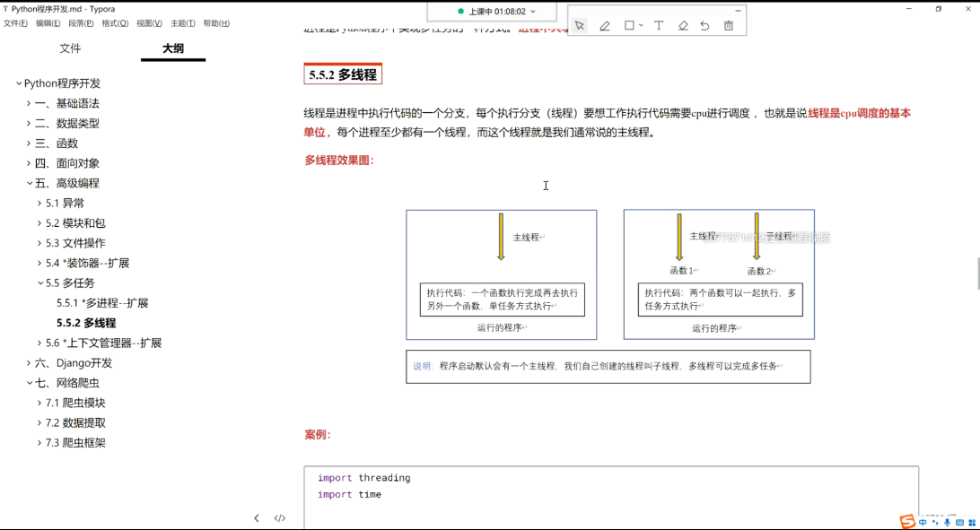
Task: Expand the 六、Django开发 outline section
Action: (x=29, y=363)
